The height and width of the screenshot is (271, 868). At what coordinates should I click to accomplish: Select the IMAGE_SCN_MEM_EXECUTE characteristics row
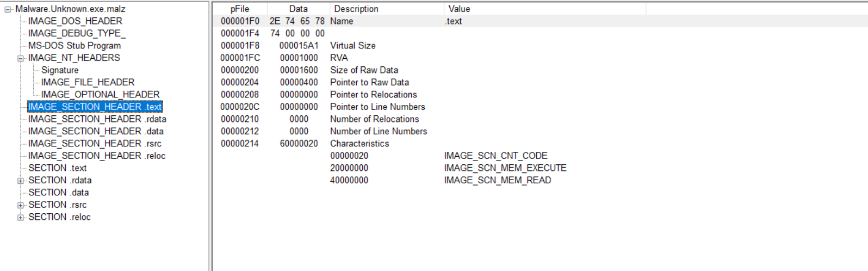pos(505,168)
